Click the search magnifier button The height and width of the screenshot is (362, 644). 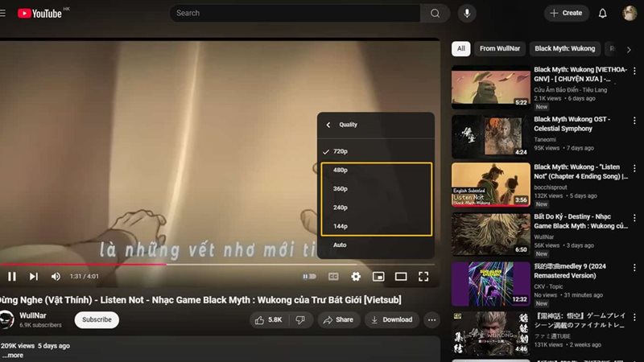435,13
